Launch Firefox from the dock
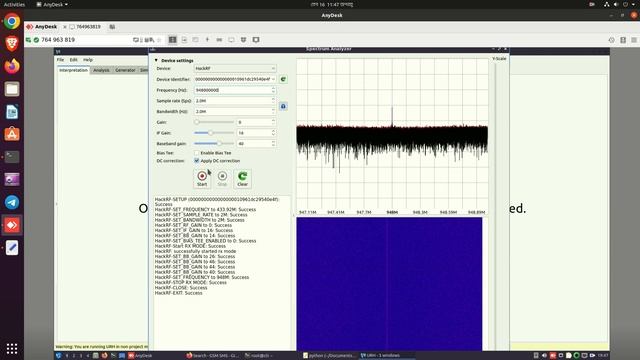The width and height of the screenshot is (640, 360). pyautogui.click(x=12, y=66)
